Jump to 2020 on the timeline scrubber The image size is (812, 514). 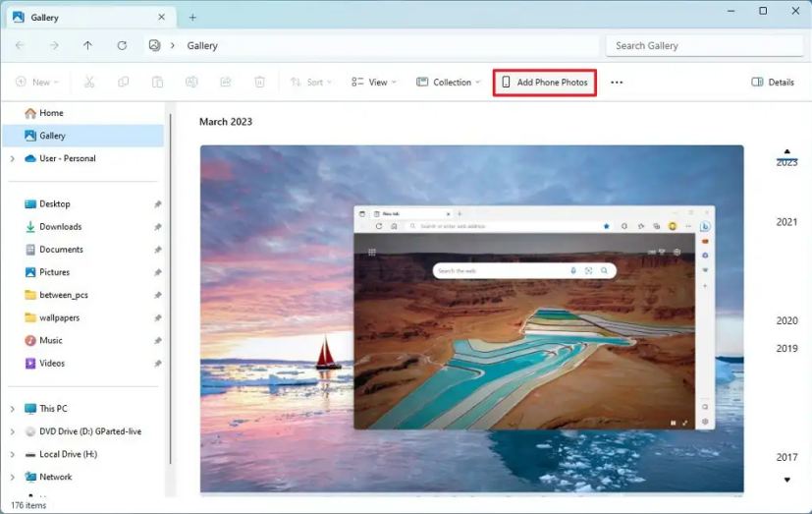coord(786,320)
